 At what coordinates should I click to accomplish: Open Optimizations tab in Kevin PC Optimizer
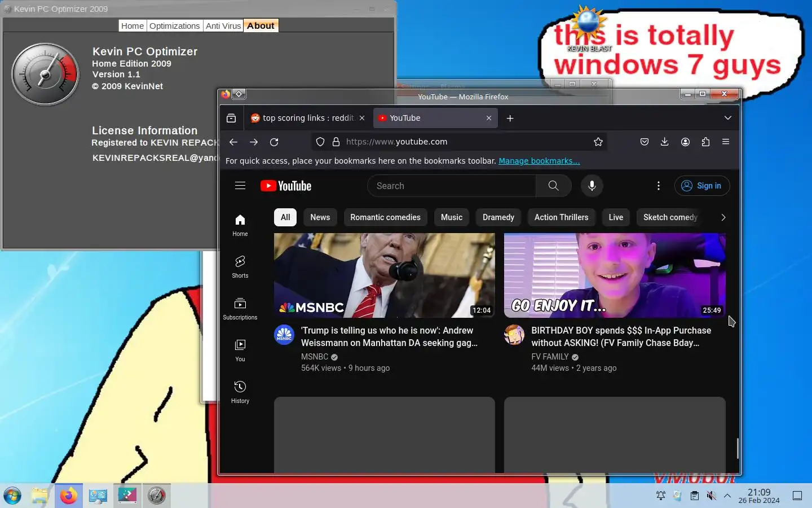click(175, 25)
